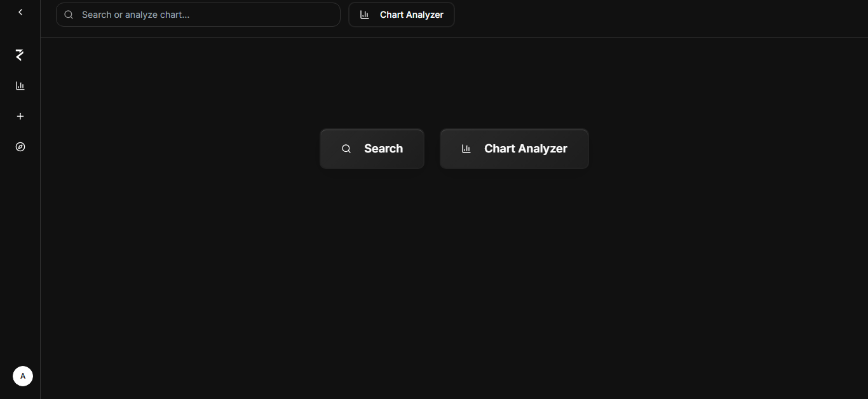Click the app logo at the top of sidebar

pyautogui.click(x=18, y=55)
